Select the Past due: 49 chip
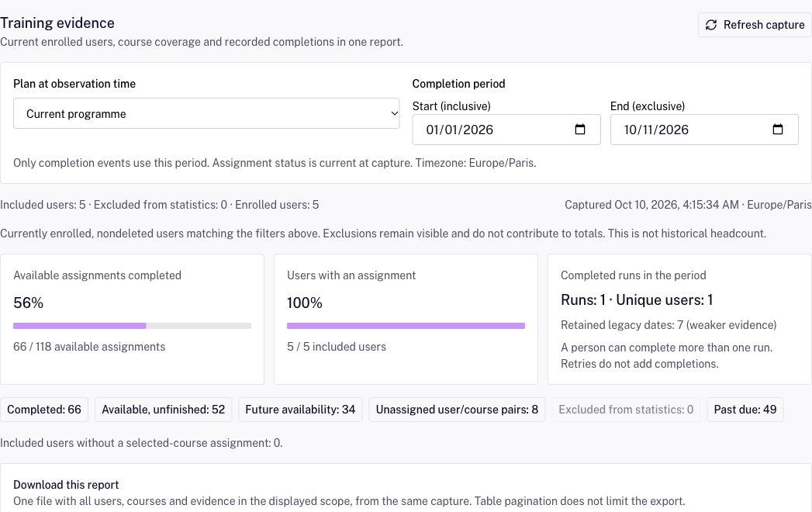This screenshot has height=512, width=812. click(x=745, y=410)
